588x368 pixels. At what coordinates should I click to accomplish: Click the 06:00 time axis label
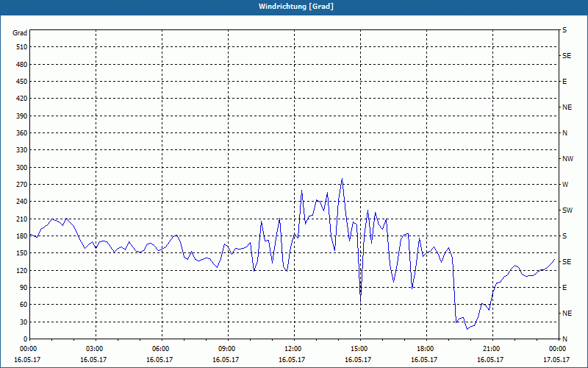pyautogui.click(x=162, y=349)
